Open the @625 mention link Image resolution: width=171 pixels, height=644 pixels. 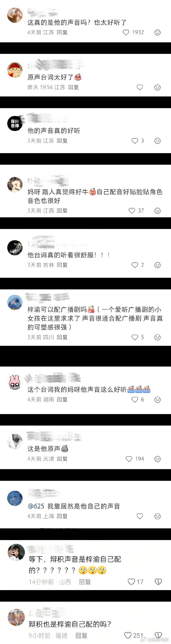click(36, 506)
